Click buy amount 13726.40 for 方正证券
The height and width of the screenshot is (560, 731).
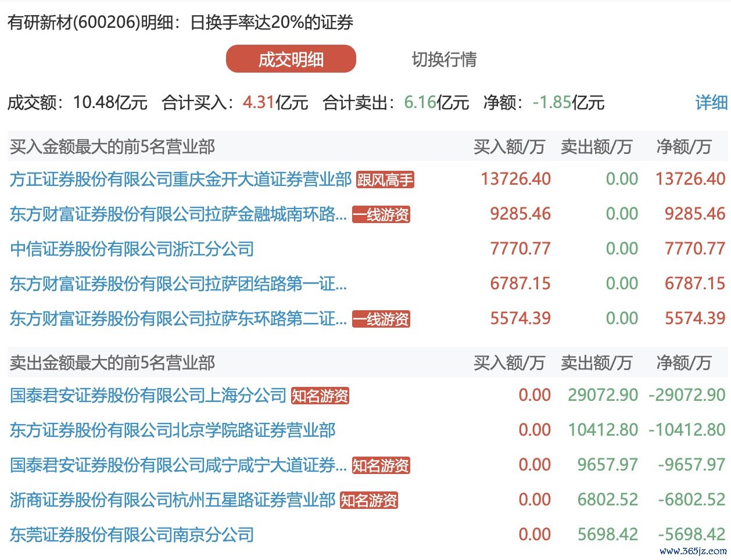(516, 179)
